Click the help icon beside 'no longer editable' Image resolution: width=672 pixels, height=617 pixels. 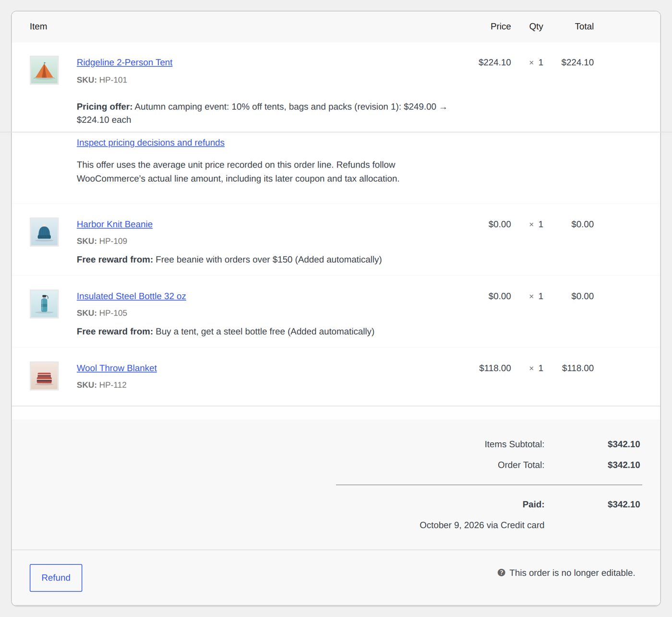coord(501,573)
